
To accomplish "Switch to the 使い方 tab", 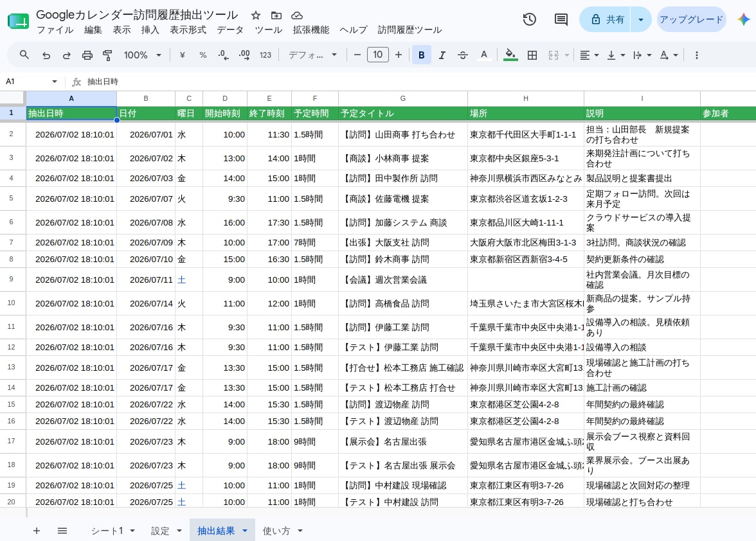I will tap(276, 531).
